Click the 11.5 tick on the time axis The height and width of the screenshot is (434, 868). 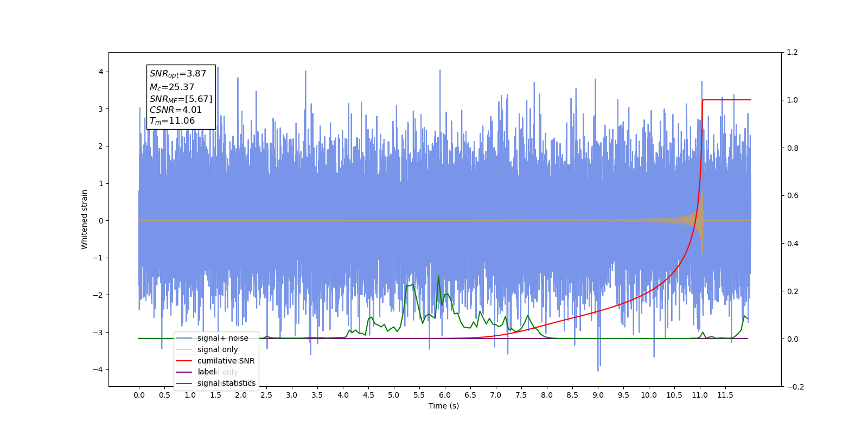(x=725, y=395)
